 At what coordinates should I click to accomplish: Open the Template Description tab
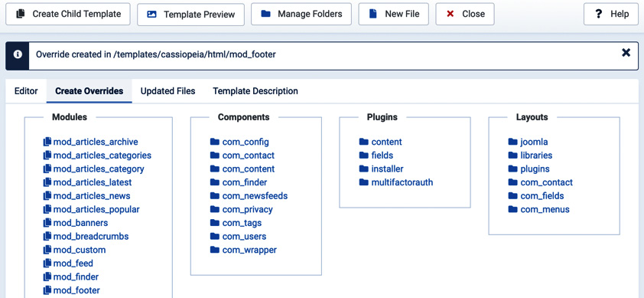point(255,91)
